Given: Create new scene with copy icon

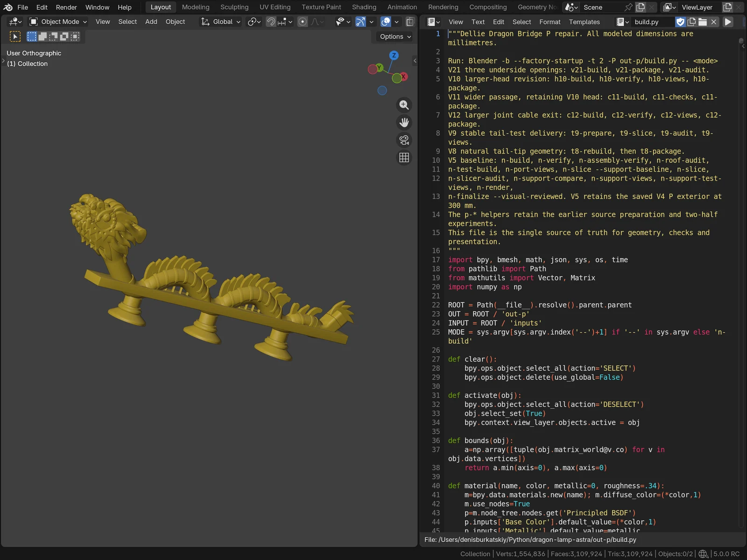Looking at the screenshot, I should (641, 7).
